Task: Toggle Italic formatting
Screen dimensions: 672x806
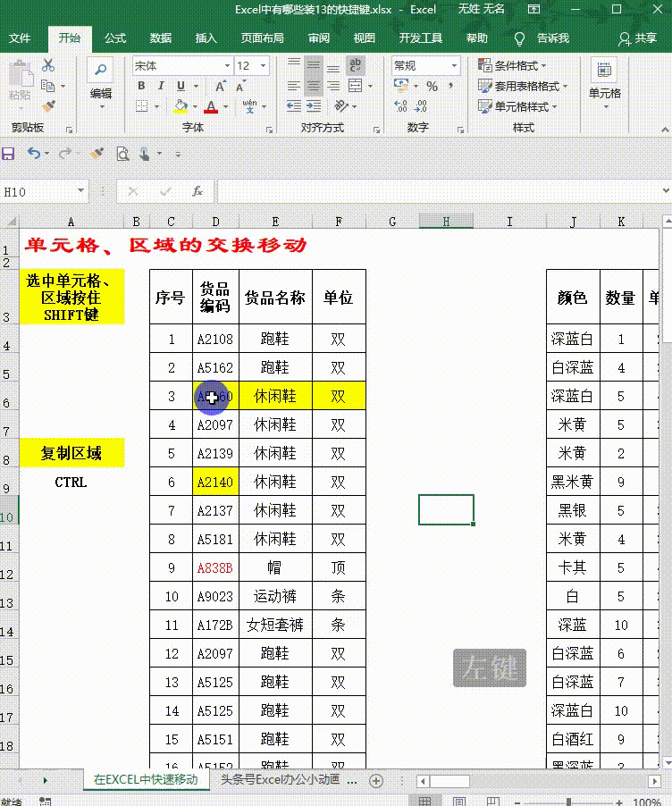Action: click(161, 86)
